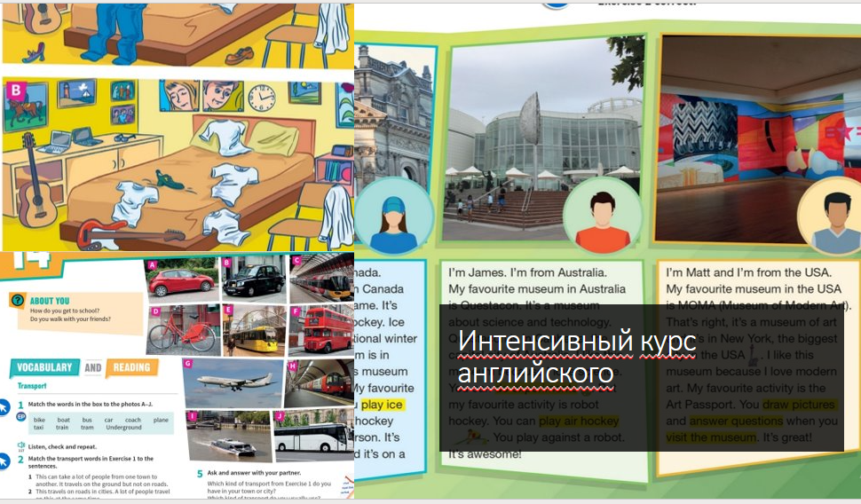Click the text 'Listen, check and repeat.'
The width and height of the screenshot is (861, 504).
[62, 447]
